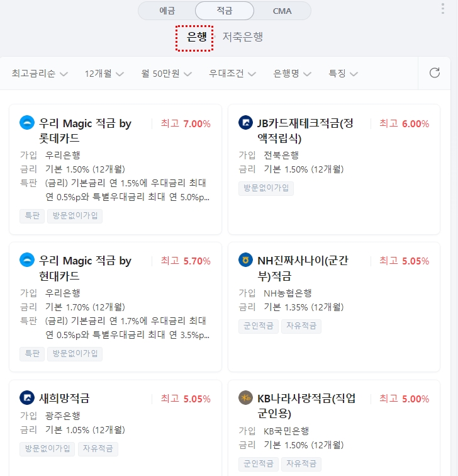Open JB카드재테크적금(정액적립식) product

tap(305, 131)
